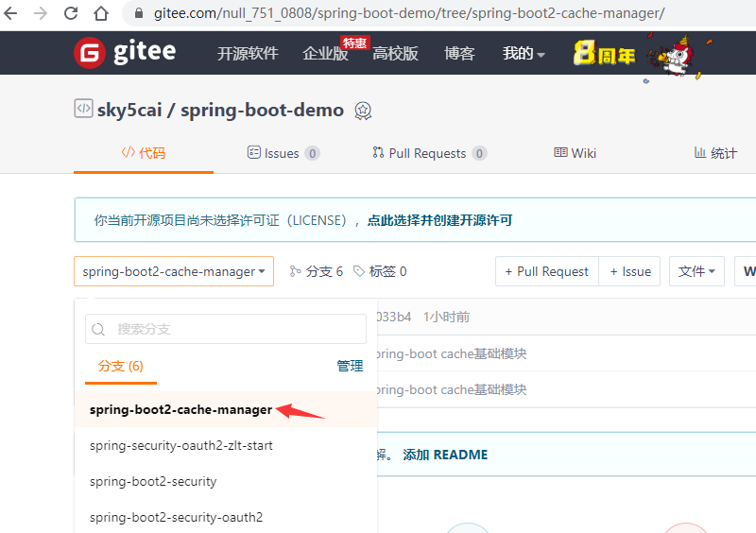Switch to the Issues tab
Viewport: 756px width, 533px height.
tap(283, 153)
